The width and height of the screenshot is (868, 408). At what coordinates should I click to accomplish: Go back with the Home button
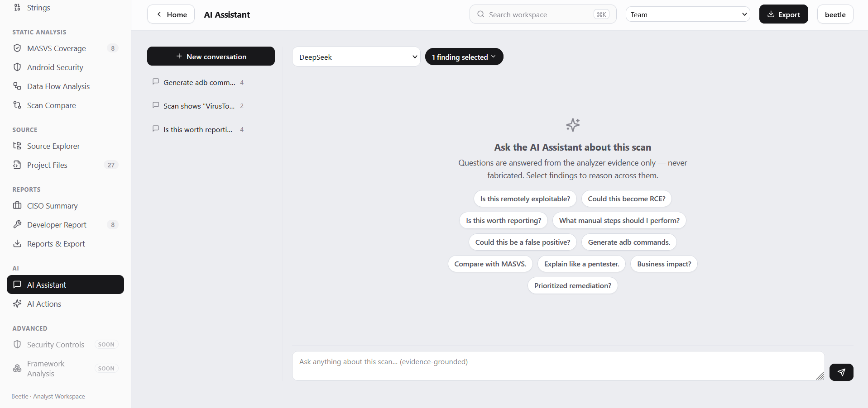(171, 14)
